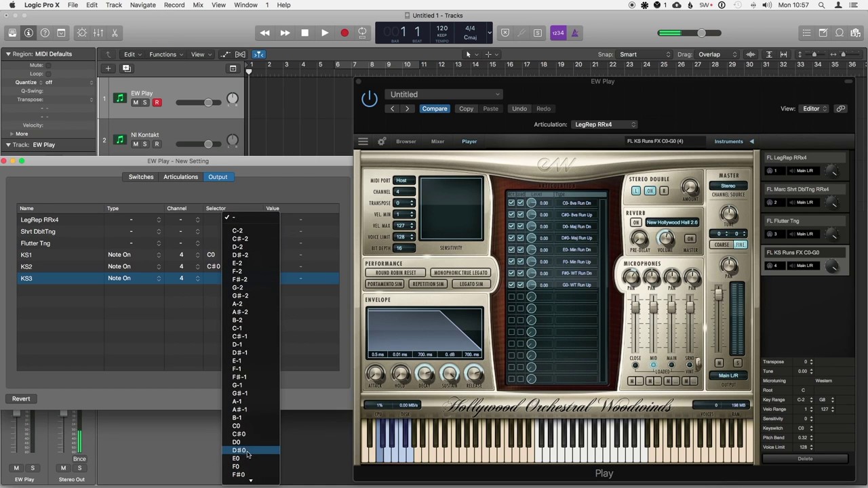Open Quick Help question mark icon

tap(45, 33)
